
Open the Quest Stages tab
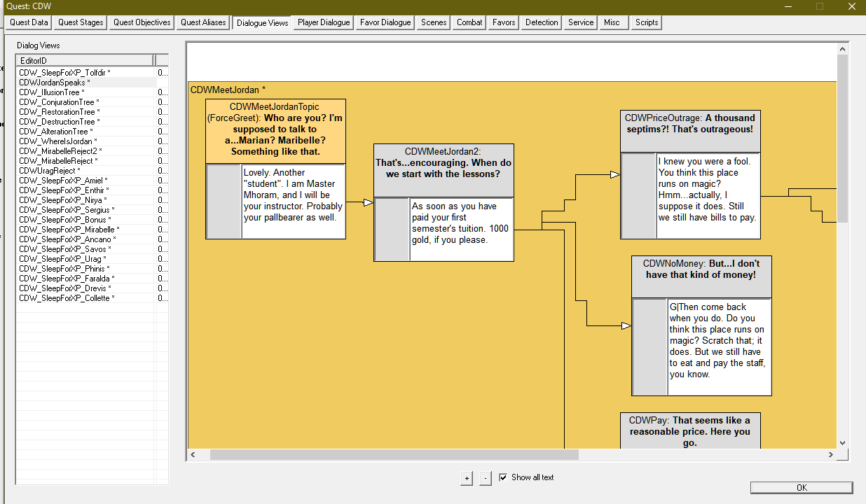pyautogui.click(x=81, y=22)
